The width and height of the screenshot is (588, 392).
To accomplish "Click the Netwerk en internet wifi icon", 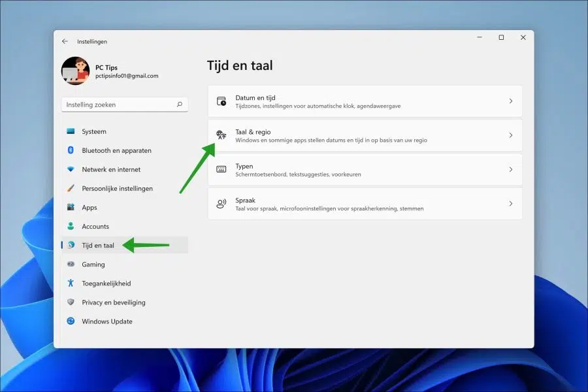I will point(71,169).
